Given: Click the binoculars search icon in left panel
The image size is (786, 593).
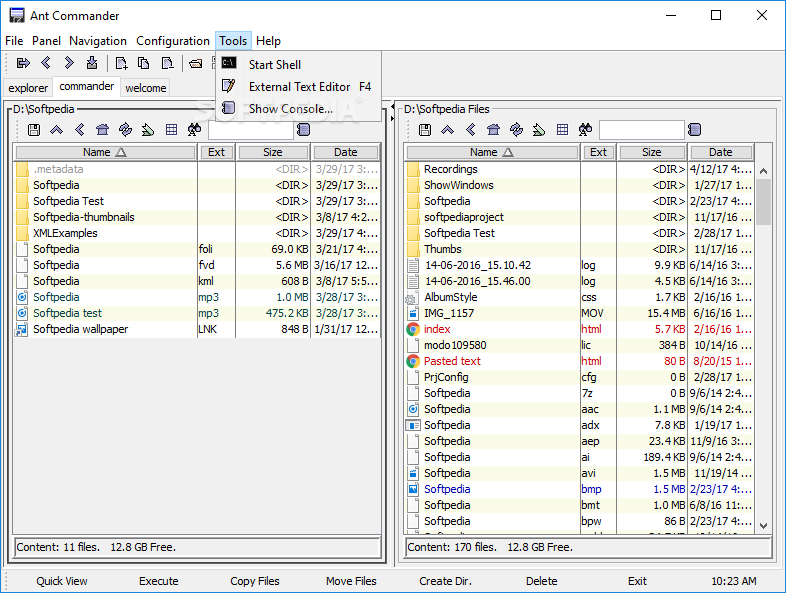Looking at the screenshot, I should 194,130.
